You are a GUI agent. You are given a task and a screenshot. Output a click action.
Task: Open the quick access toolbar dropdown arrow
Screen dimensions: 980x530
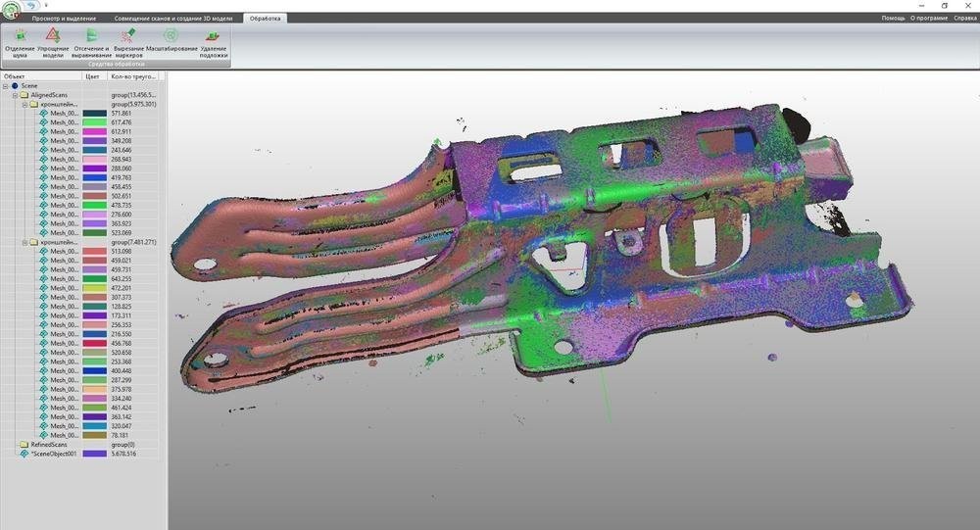46,5
